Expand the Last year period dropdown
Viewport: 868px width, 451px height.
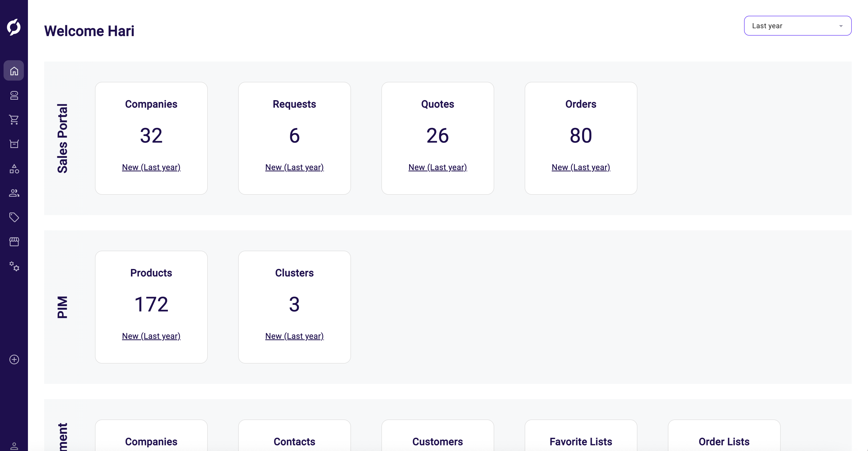(x=797, y=26)
